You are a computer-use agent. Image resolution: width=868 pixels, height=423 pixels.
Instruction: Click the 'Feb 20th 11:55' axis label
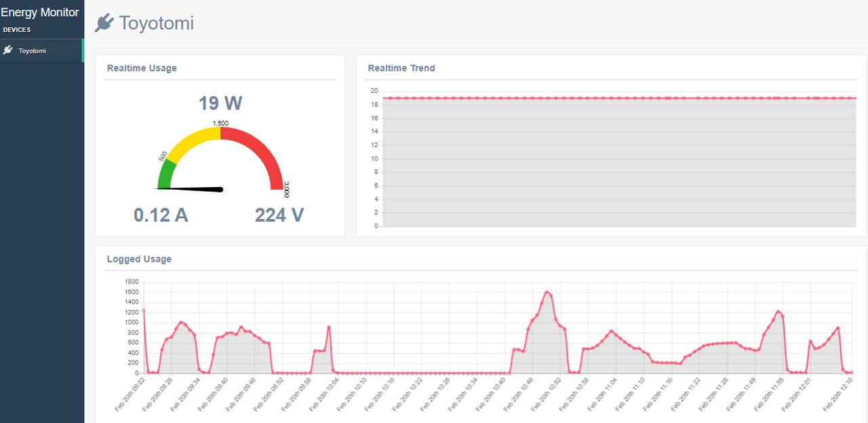[x=769, y=395]
